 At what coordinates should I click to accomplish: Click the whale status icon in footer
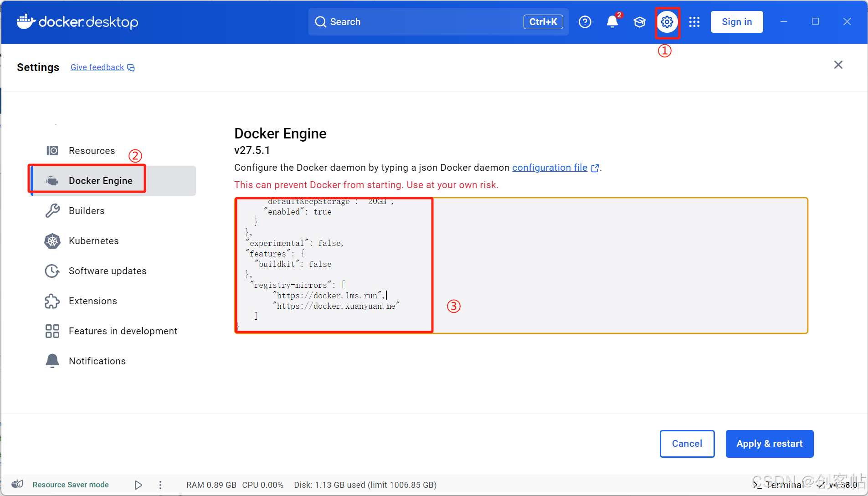click(x=17, y=484)
